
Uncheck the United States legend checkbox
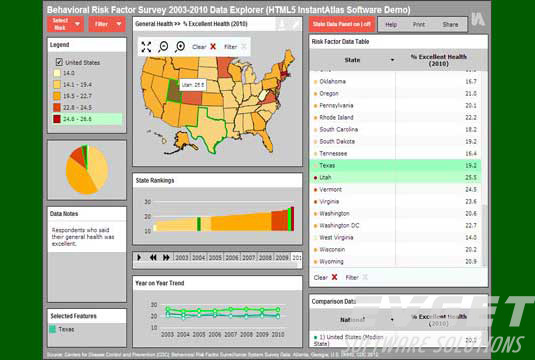click(x=59, y=62)
